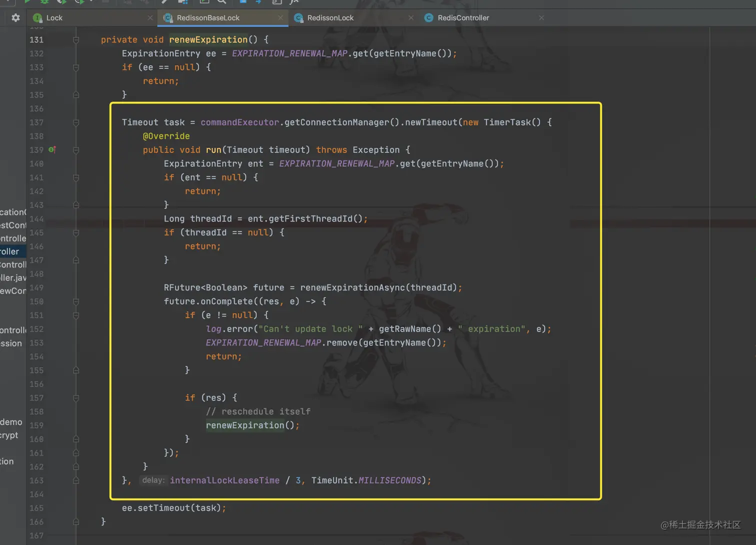The image size is (756, 545).
Task: Open the editor tabs settings gear
Action: click(x=15, y=17)
